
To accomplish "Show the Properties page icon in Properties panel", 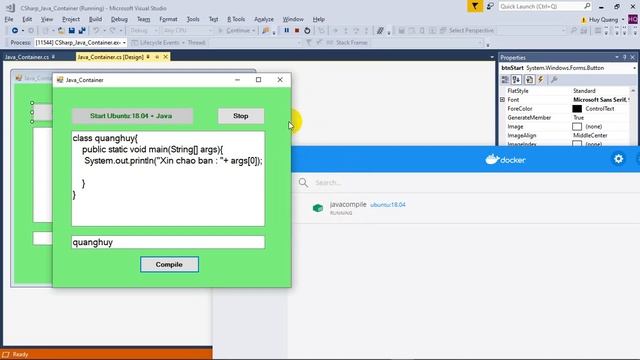I will (x=529, y=80).
